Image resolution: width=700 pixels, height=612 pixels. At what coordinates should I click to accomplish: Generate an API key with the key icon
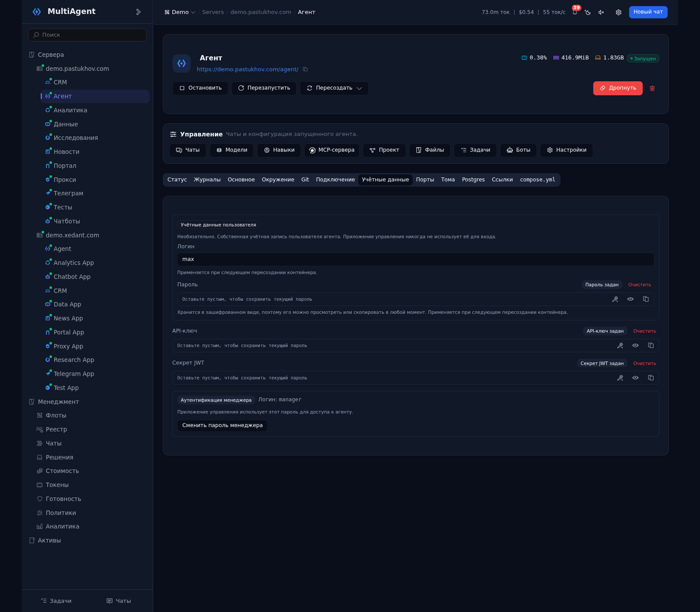click(x=620, y=345)
